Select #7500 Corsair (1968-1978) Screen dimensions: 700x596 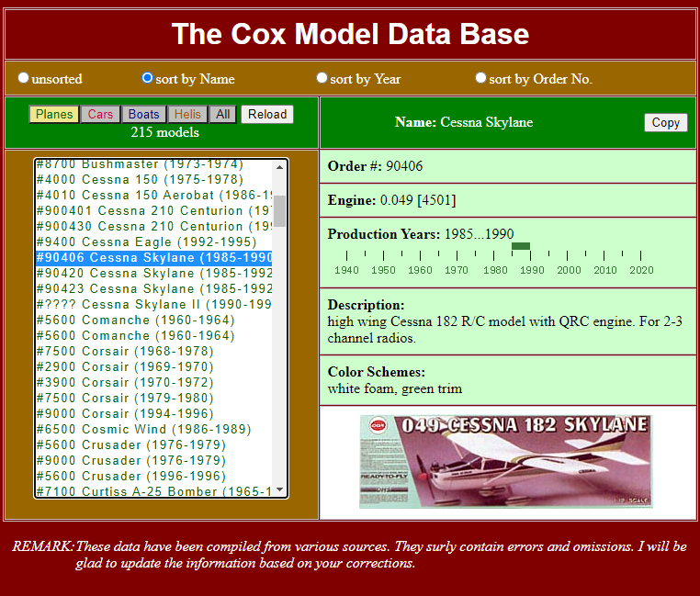click(x=154, y=352)
